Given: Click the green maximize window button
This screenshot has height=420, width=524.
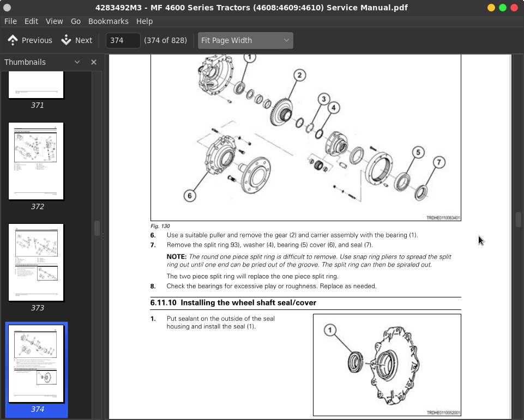Looking at the screenshot, I should (x=503, y=8).
